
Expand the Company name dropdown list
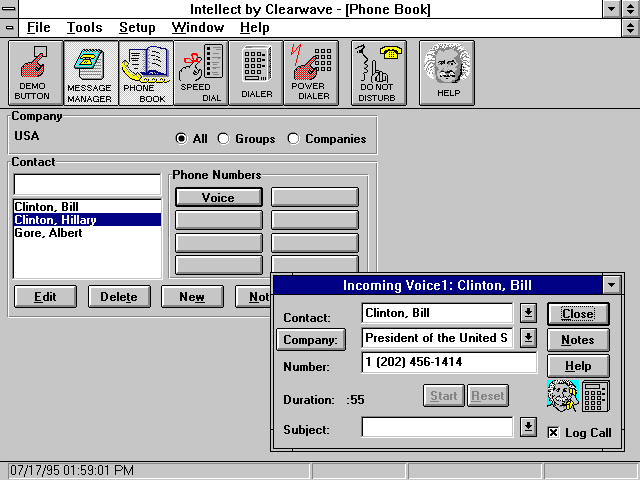tap(528, 338)
